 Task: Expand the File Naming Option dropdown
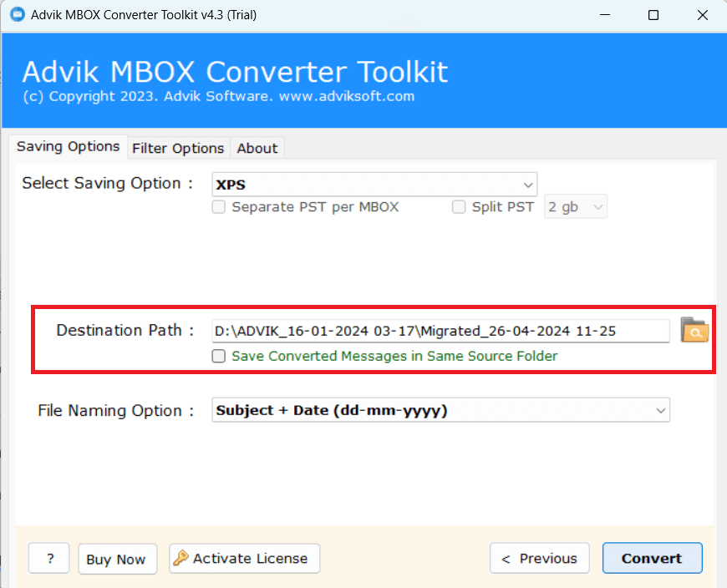tap(440, 410)
